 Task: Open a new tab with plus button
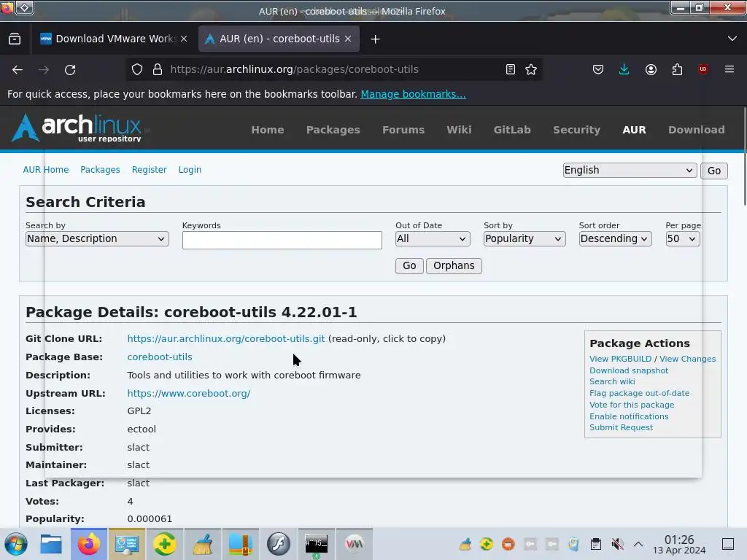[376, 39]
